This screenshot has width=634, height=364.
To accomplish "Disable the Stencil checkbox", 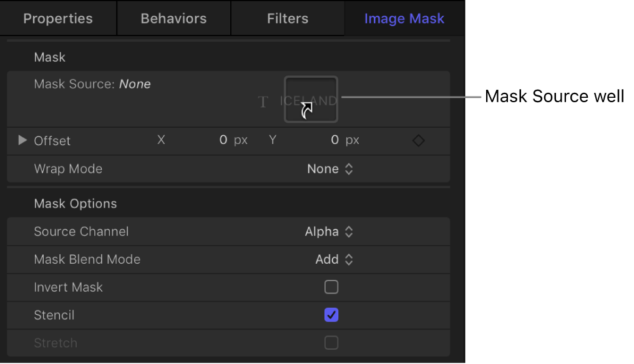I will tap(331, 315).
